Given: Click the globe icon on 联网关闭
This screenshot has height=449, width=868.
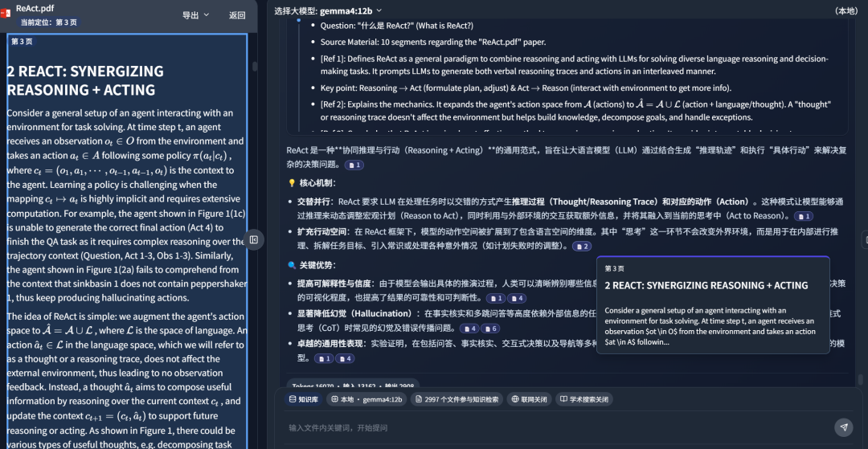Looking at the screenshot, I should pos(515,399).
